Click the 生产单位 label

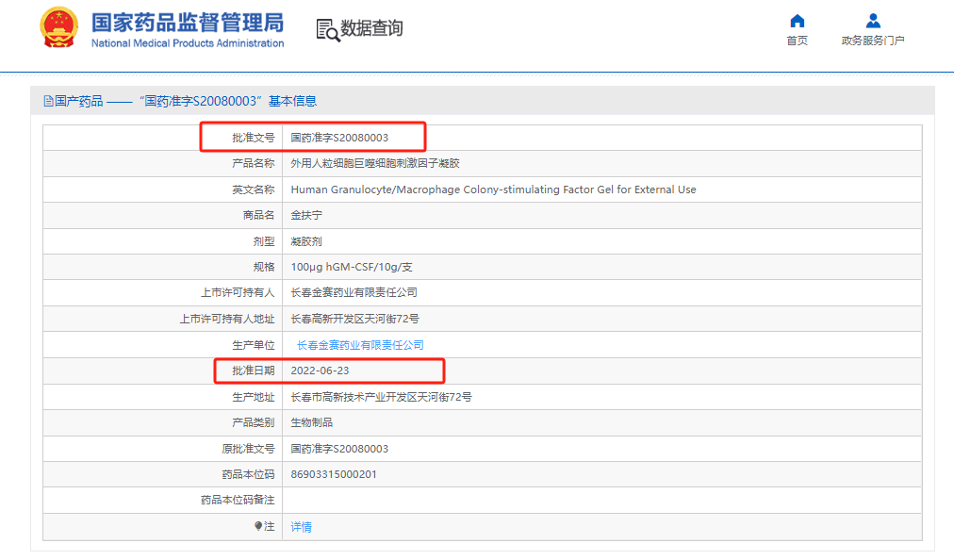pyautogui.click(x=253, y=345)
